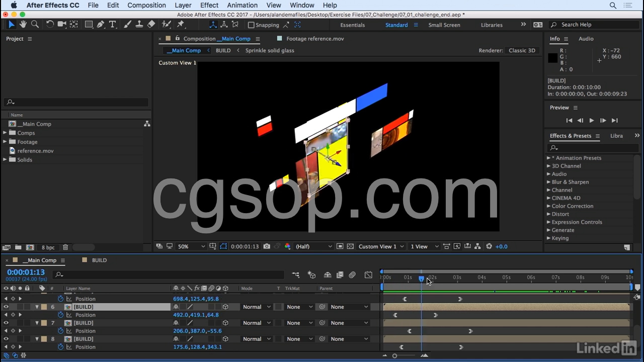644x362 pixels.
Task: Open the Custom View 1 3D view dropdown
Action: (x=381, y=246)
